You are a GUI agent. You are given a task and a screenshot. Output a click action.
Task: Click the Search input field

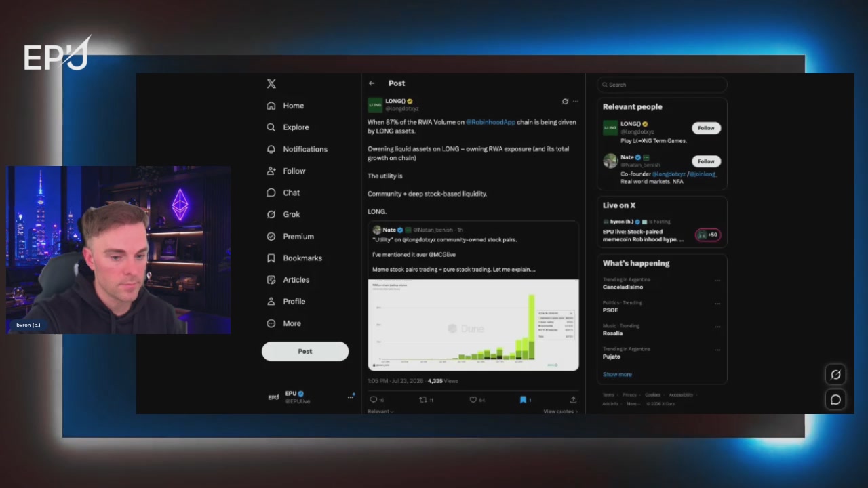click(x=662, y=85)
